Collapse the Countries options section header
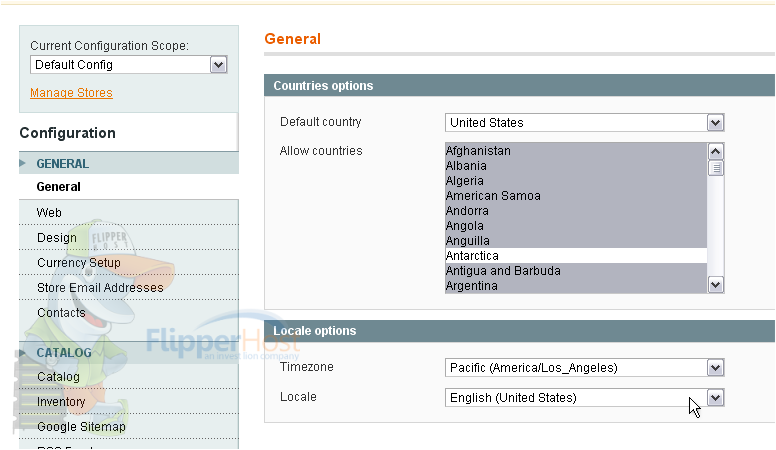The height and width of the screenshot is (450, 776). (x=519, y=86)
